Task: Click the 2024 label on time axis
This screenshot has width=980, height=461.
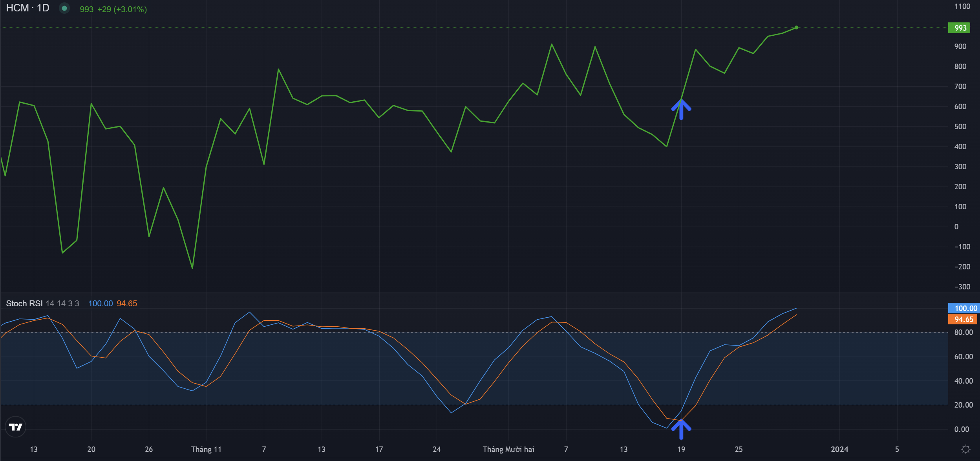Action: [x=839, y=449]
